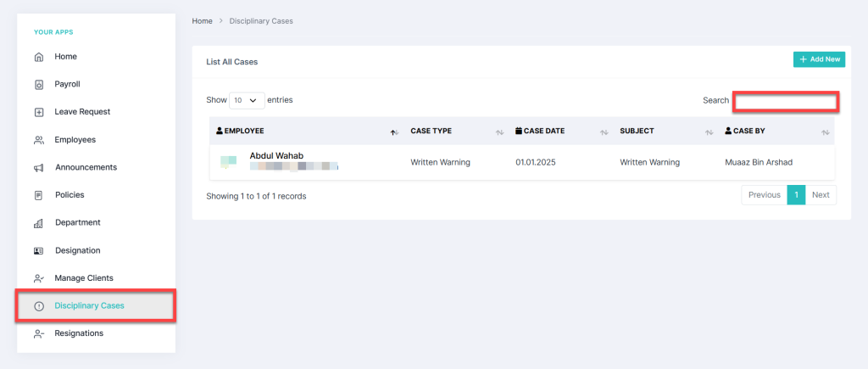Open Department in the sidebar
The width and height of the screenshot is (868, 369).
point(78,223)
